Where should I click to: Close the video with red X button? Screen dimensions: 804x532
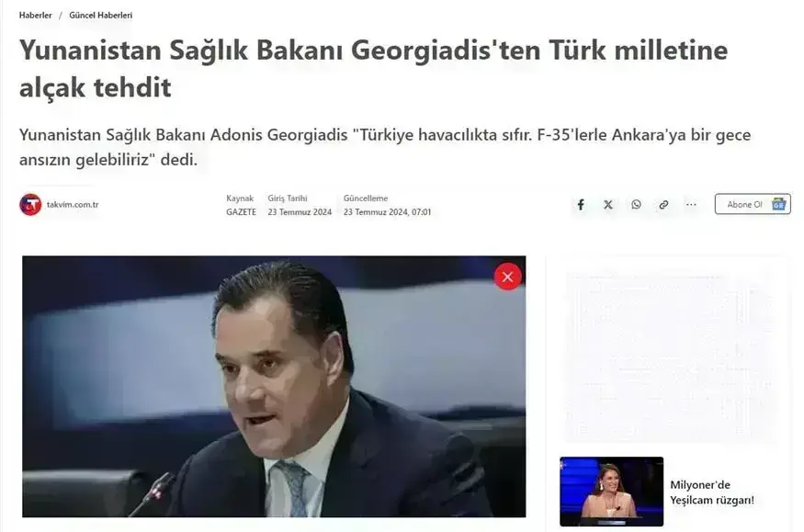(x=507, y=277)
